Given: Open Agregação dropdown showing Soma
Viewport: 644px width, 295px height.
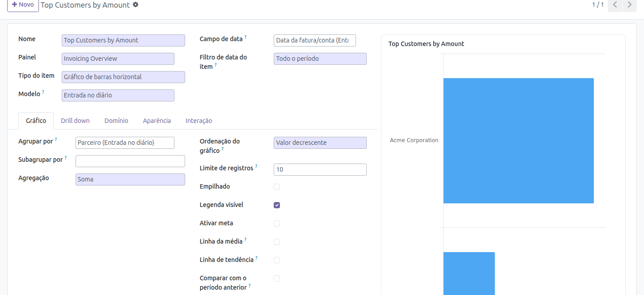Looking at the screenshot, I should click(130, 179).
